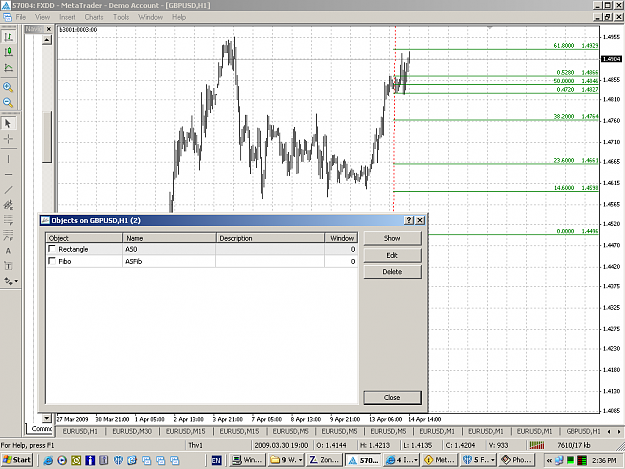Viewport: 625px width, 469px height.
Task: Click the Description column header
Action: pyautogui.click(x=270, y=238)
